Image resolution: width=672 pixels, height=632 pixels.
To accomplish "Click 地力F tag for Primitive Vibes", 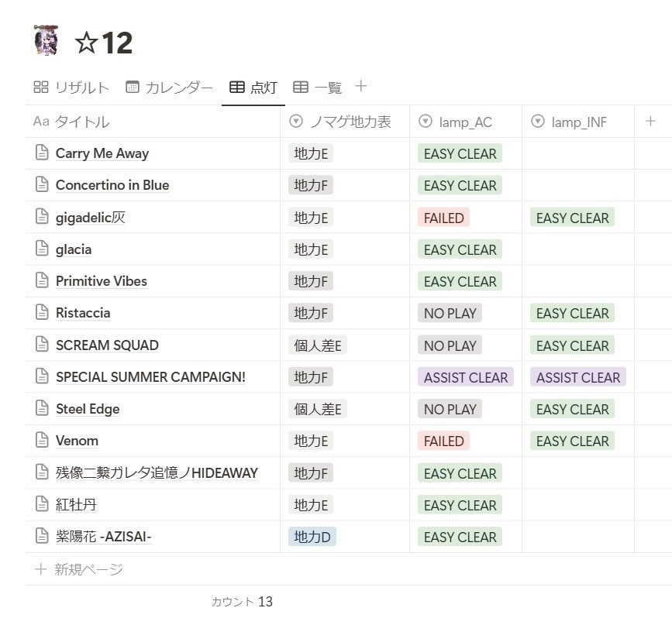I will 311,281.
